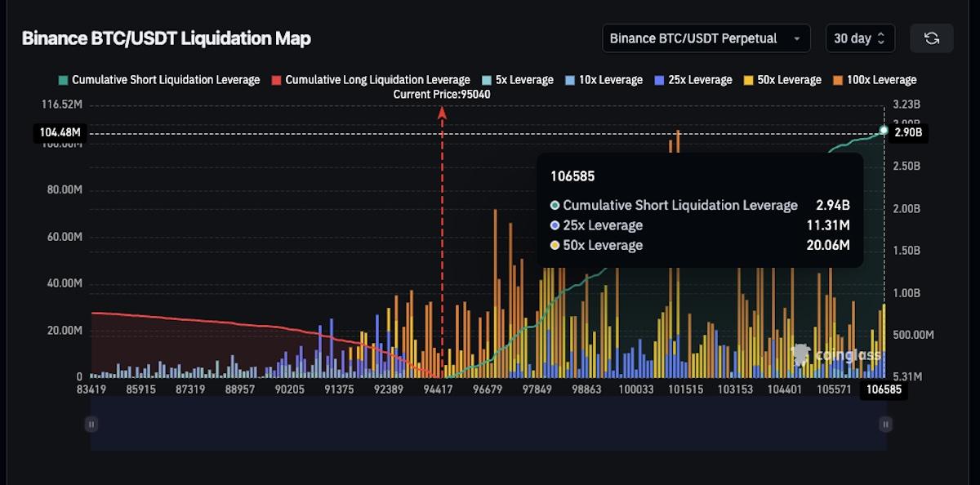Click the left handle of the zoom slider

pyautogui.click(x=91, y=424)
